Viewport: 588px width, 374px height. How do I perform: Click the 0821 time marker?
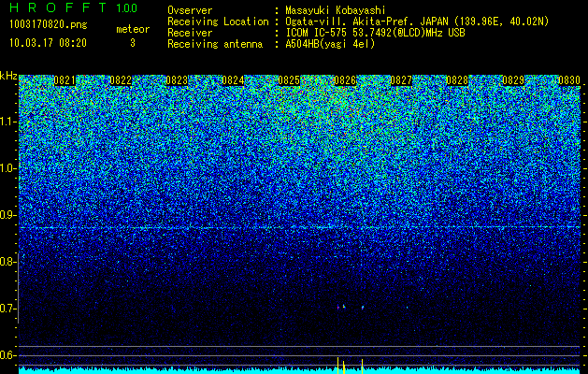65,80
